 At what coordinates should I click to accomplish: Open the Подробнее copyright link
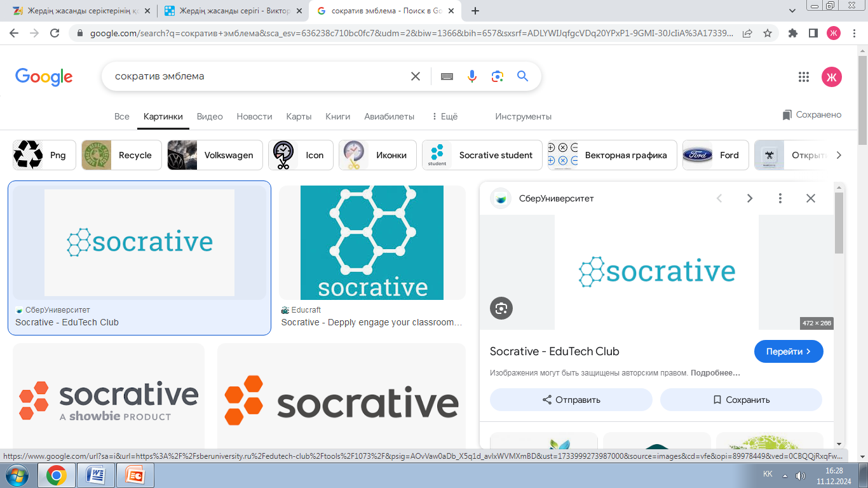click(x=715, y=373)
